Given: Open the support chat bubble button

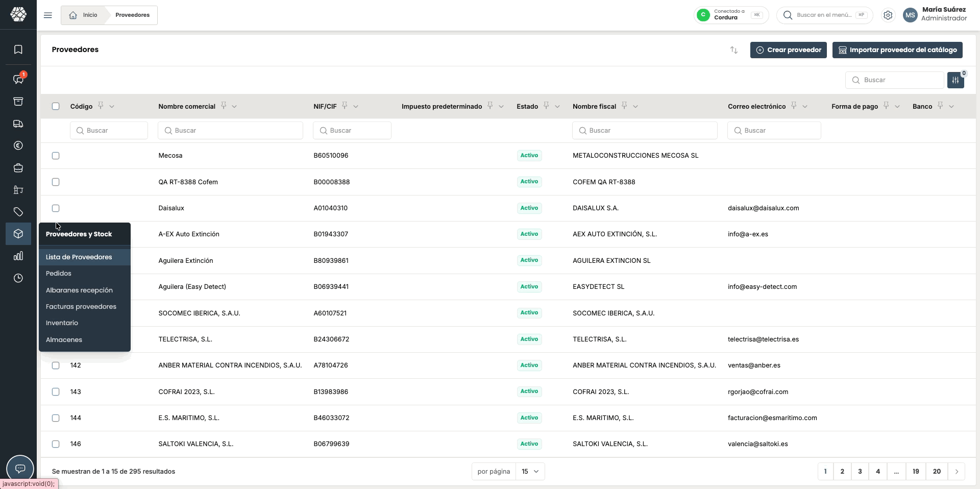Looking at the screenshot, I should pyautogui.click(x=20, y=468).
